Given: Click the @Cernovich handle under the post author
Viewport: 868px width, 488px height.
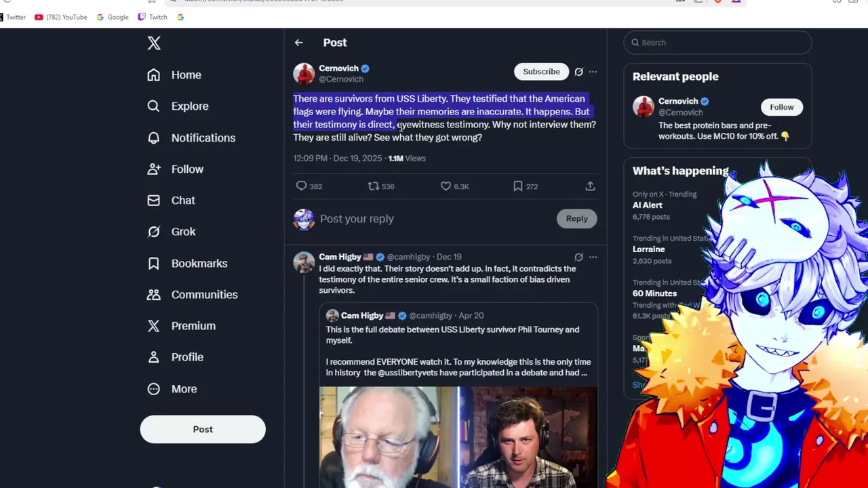Looking at the screenshot, I should [341, 79].
